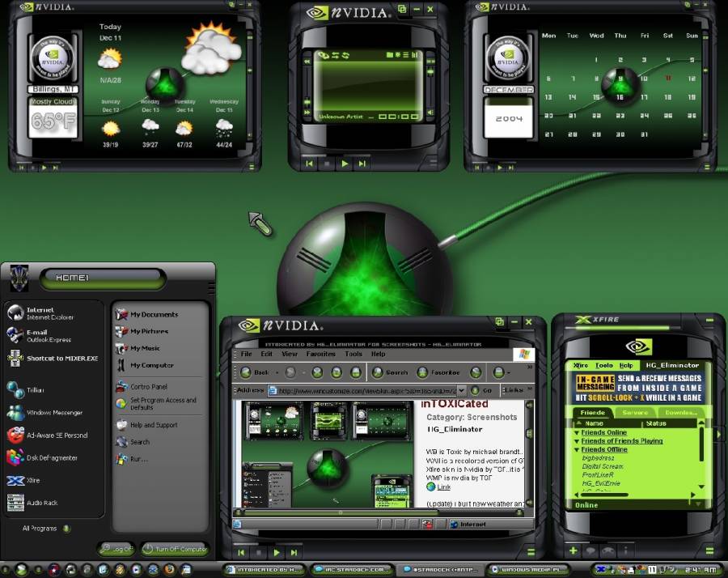Screen dimensions: 728x578
Task: Click the browser address URL field
Action: click(362, 391)
